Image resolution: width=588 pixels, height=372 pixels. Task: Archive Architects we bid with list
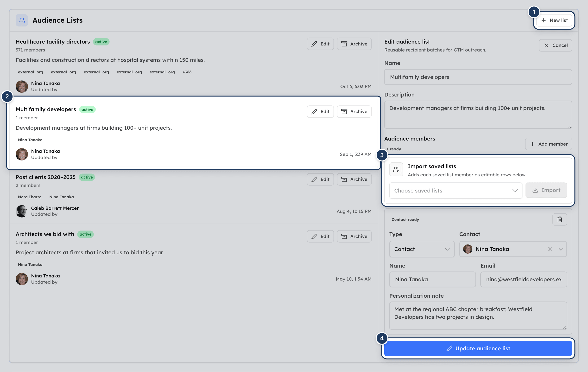click(354, 236)
